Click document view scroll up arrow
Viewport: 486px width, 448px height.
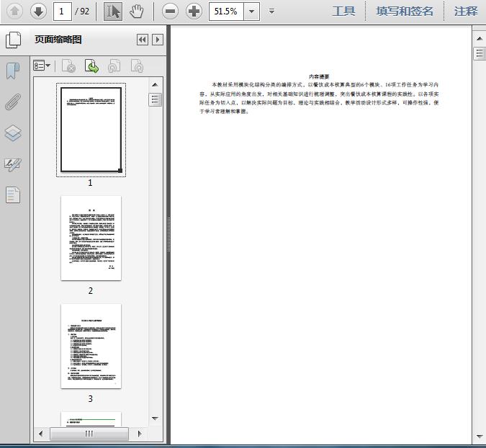click(x=480, y=38)
